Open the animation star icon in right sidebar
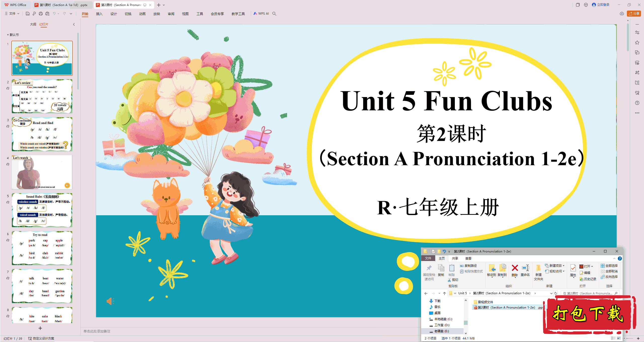 tap(637, 42)
